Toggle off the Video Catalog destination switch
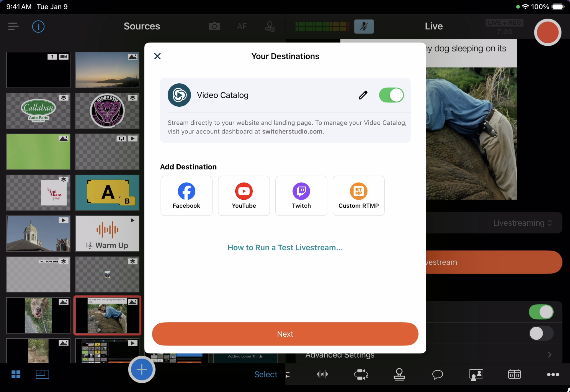 (x=391, y=95)
